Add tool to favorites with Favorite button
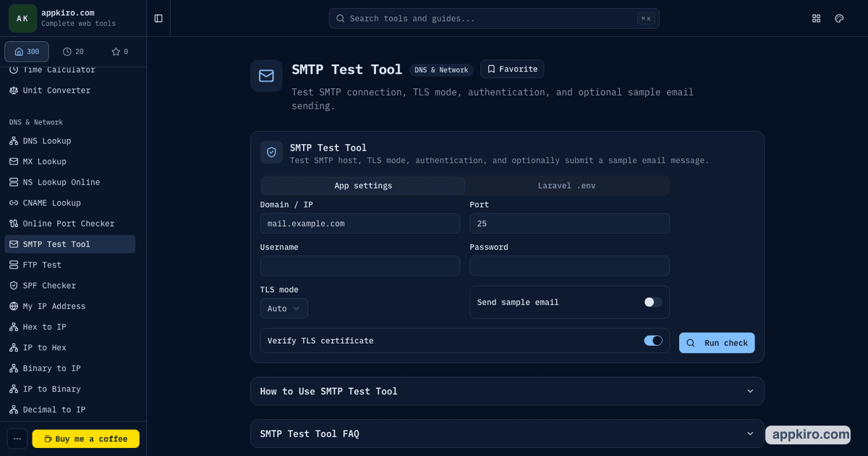Screen dimensions: 868x456 (512, 69)
